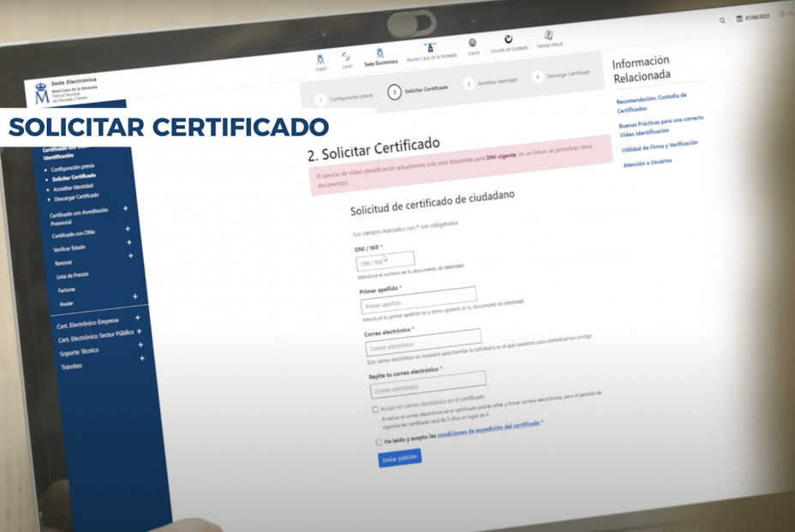Screen dimensions: 795x532
Task: Click the Sede Electrónica icon
Action: pos(380,53)
